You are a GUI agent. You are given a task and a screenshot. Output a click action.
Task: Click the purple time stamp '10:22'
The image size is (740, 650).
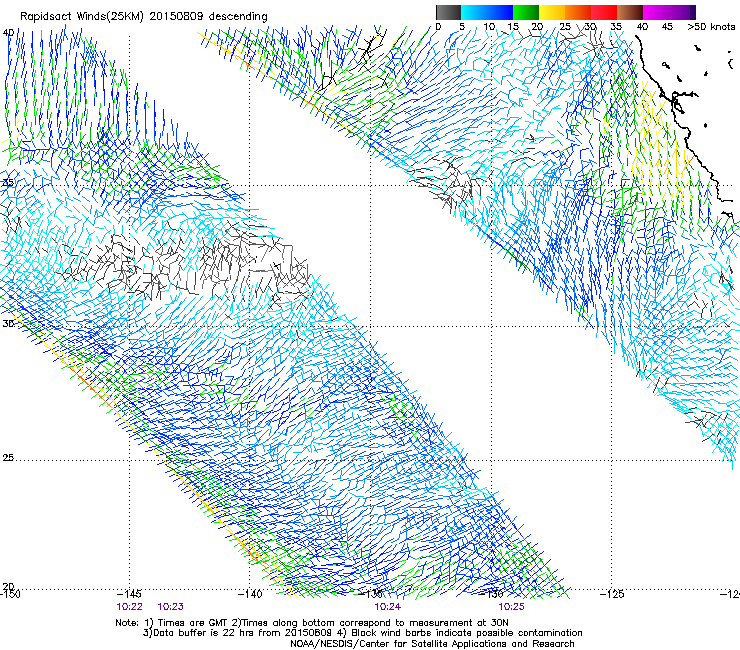pyautogui.click(x=129, y=607)
